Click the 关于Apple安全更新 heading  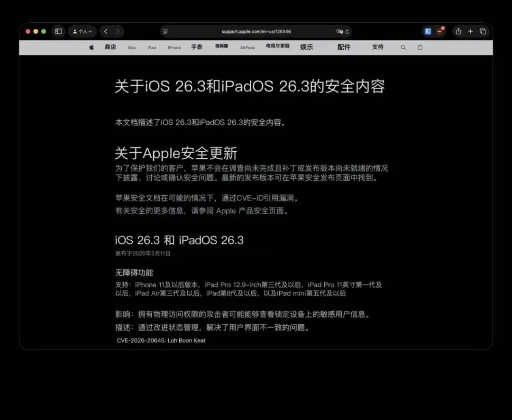click(x=176, y=153)
